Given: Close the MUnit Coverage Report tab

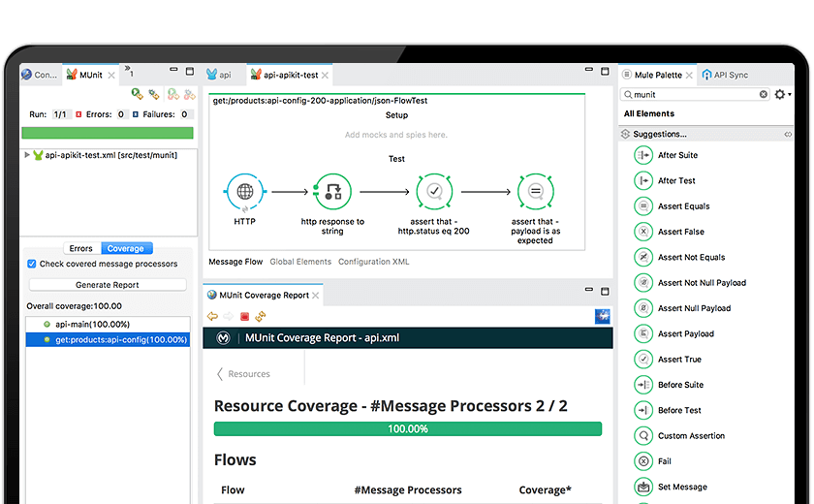Looking at the screenshot, I should [x=315, y=295].
